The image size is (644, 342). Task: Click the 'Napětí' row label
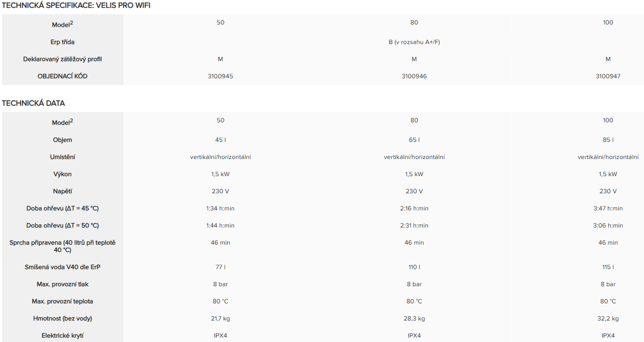coord(63,191)
